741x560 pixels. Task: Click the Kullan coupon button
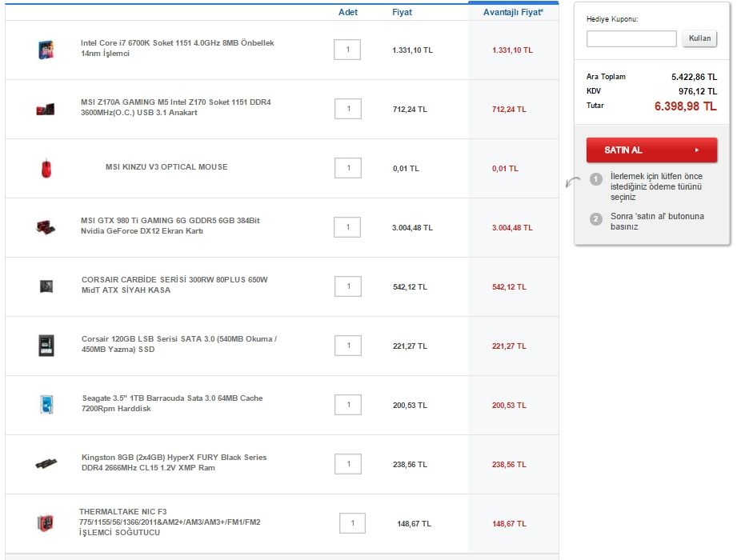tap(699, 38)
